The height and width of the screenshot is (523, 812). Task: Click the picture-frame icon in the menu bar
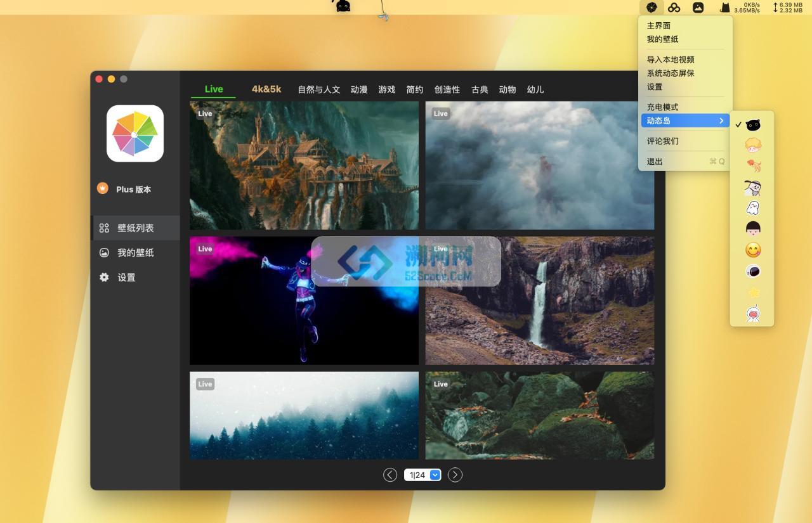click(698, 8)
